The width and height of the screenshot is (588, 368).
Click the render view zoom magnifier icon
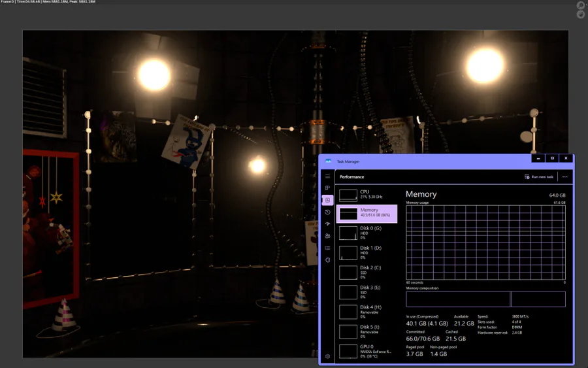(x=581, y=5)
